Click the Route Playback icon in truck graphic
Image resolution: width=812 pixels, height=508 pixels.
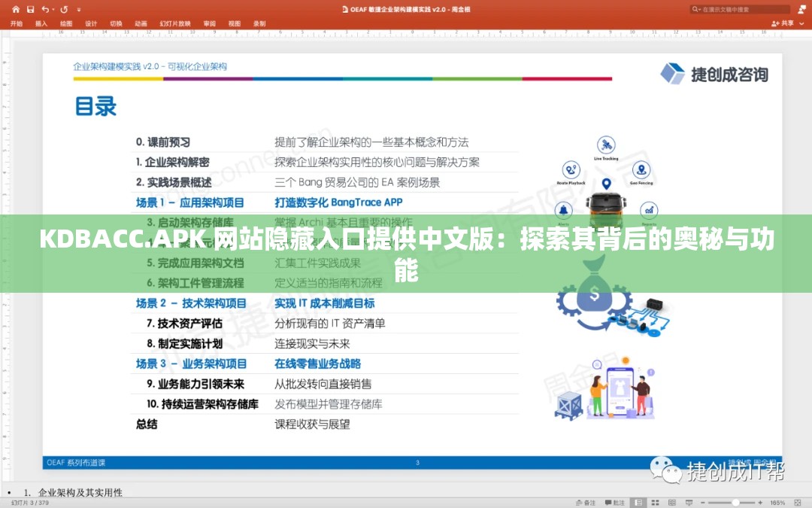click(x=571, y=169)
